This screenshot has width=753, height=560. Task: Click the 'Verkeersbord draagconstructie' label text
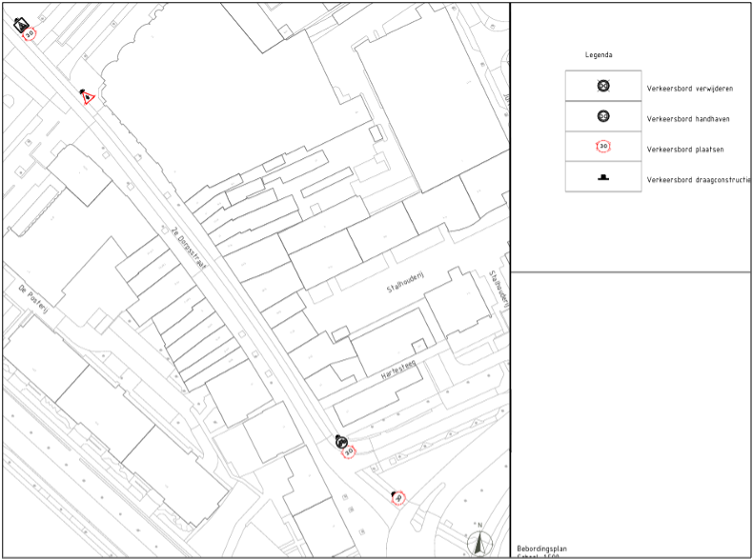(x=699, y=179)
